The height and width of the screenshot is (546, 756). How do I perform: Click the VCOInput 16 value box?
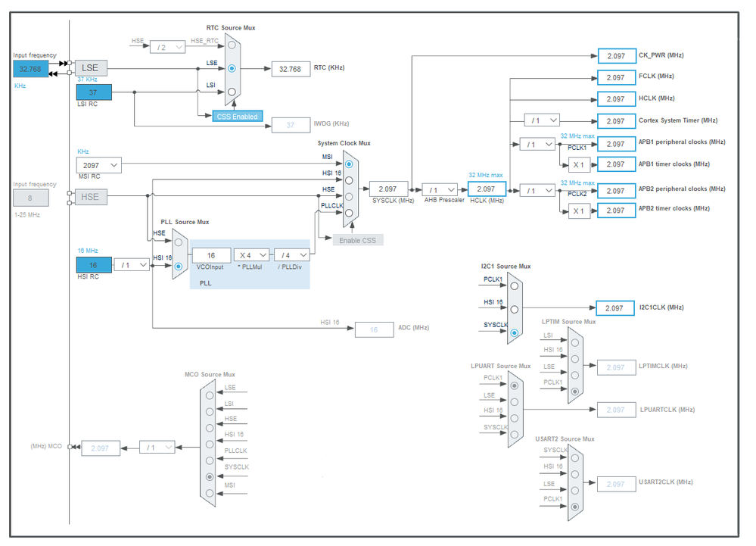pyautogui.click(x=212, y=255)
